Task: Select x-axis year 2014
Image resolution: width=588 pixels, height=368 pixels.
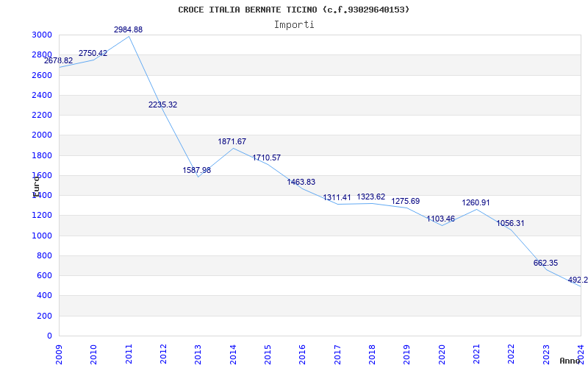Action: [x=233, y=355]
